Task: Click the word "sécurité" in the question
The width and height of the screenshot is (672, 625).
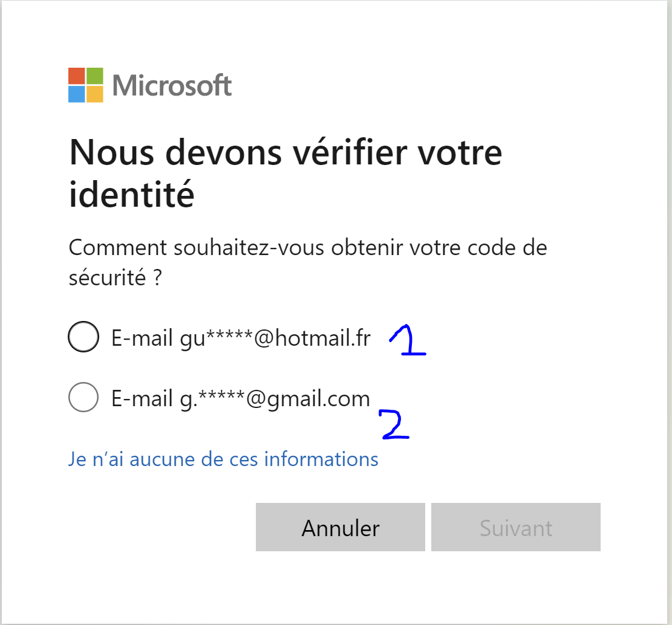Action: [107, 277]
